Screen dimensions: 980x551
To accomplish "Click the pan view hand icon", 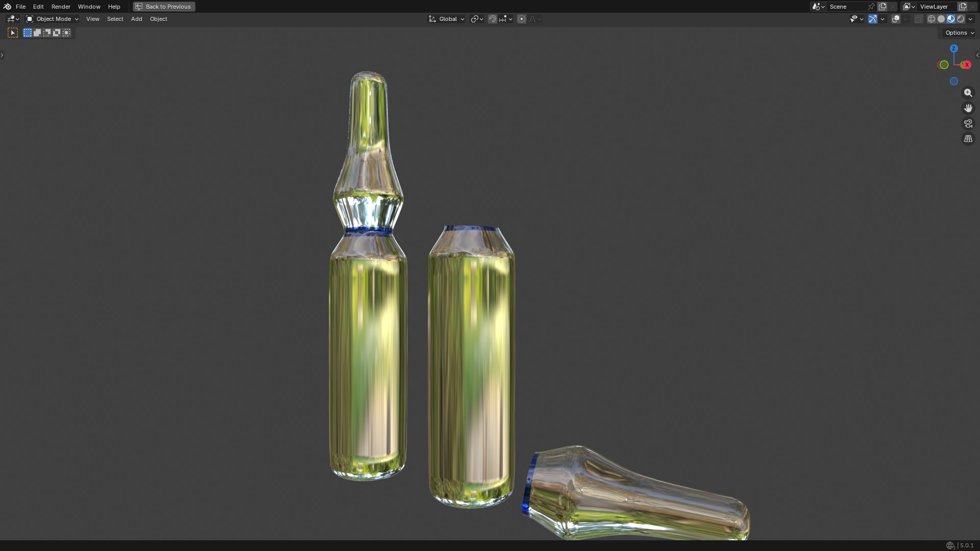I will pyautogui.click(x=968, y=108).
